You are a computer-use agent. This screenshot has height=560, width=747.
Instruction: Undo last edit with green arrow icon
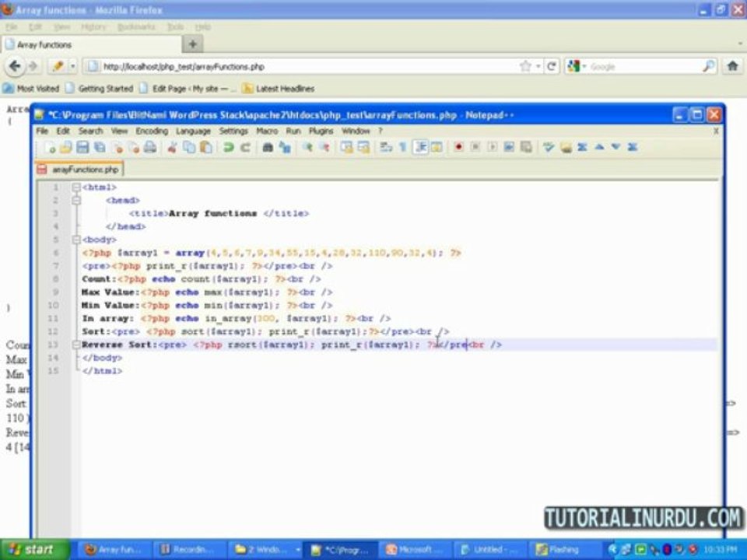pyautogui.click(x=229, y=148)
